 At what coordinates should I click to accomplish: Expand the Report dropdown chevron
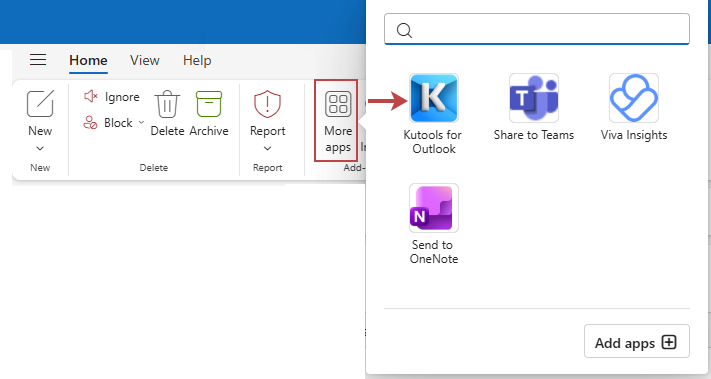coord(268,148)
